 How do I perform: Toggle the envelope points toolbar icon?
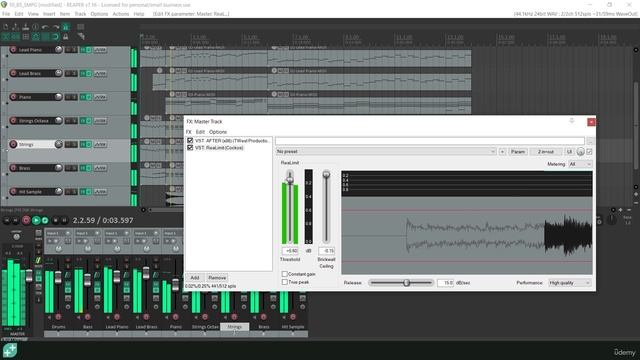pos(36,37)
